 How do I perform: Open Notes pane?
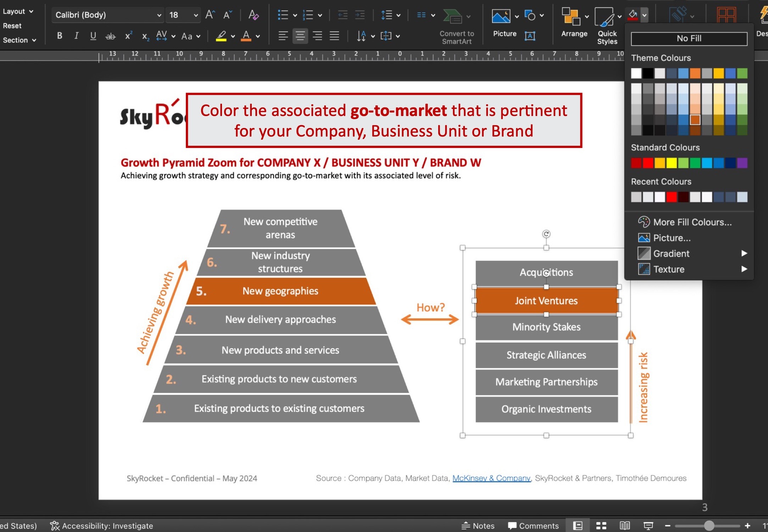pyautogui.click(x=478, y=526)
